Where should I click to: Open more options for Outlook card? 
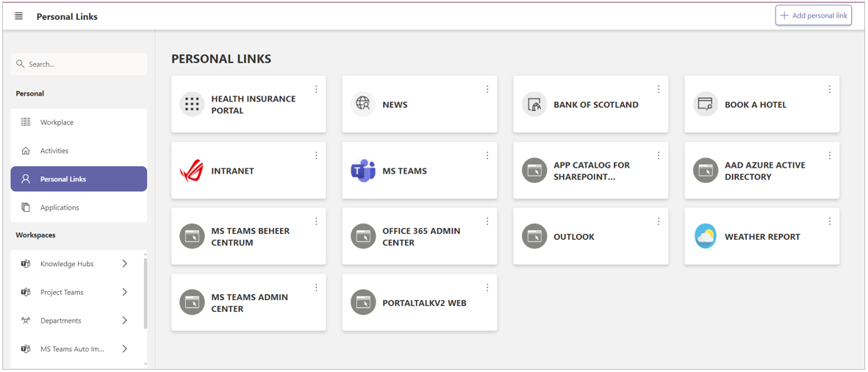click(659, 221)
